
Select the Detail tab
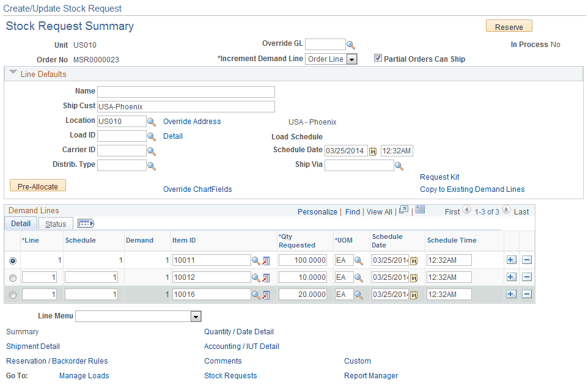tap(20, 223)
